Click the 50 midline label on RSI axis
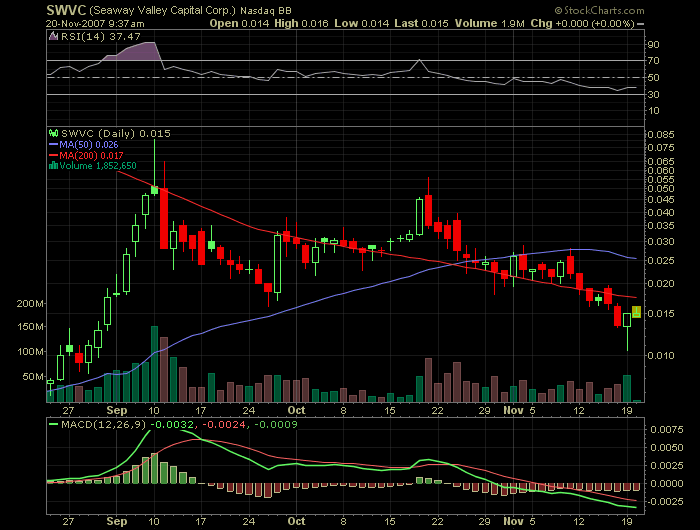 click(x=653, y=78)
